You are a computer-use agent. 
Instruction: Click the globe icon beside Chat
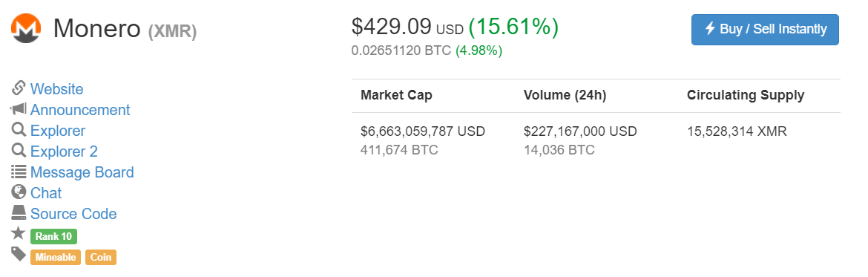(19, 192)
